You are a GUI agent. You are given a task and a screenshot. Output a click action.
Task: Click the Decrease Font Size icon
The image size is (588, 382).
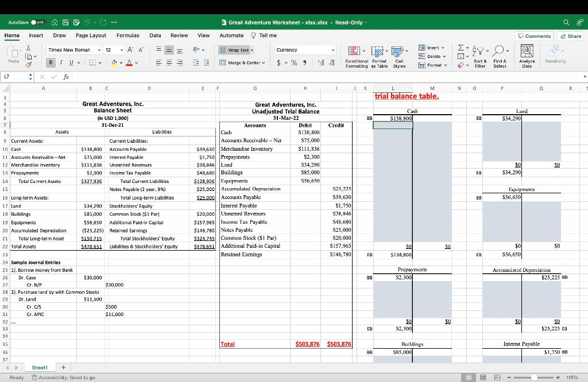click(141, 50)
